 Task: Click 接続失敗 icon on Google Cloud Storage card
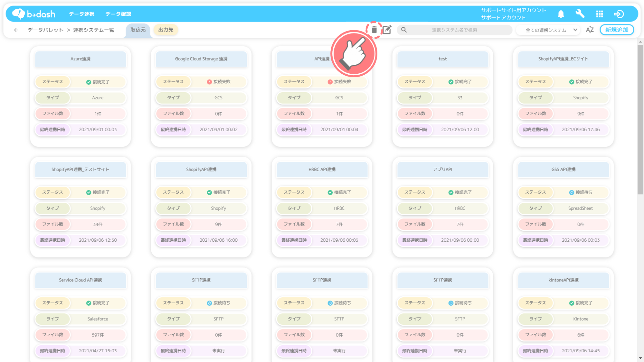click(209, 82)
